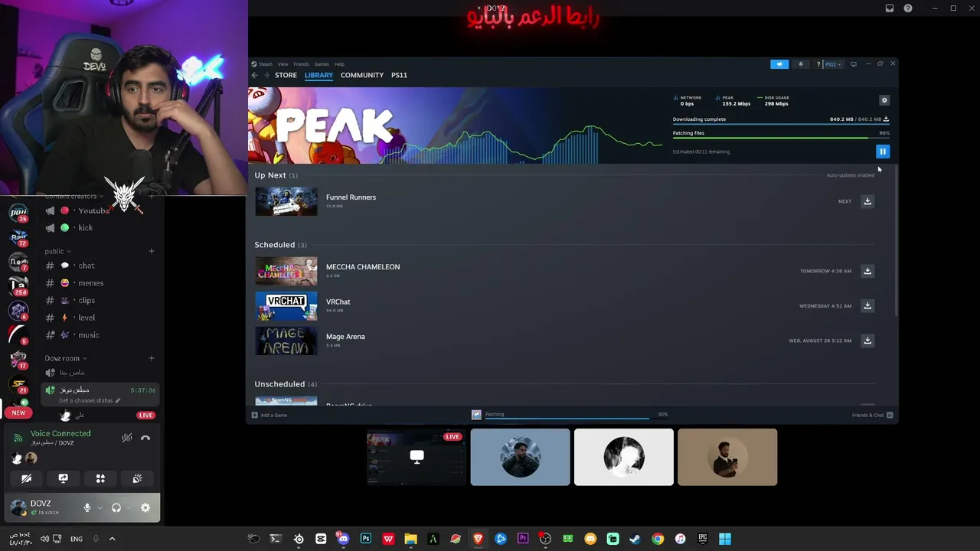The width and height of the screenshot is (980, 551).
Task: Open the Discord soundboard
Action: click(137, 478)
